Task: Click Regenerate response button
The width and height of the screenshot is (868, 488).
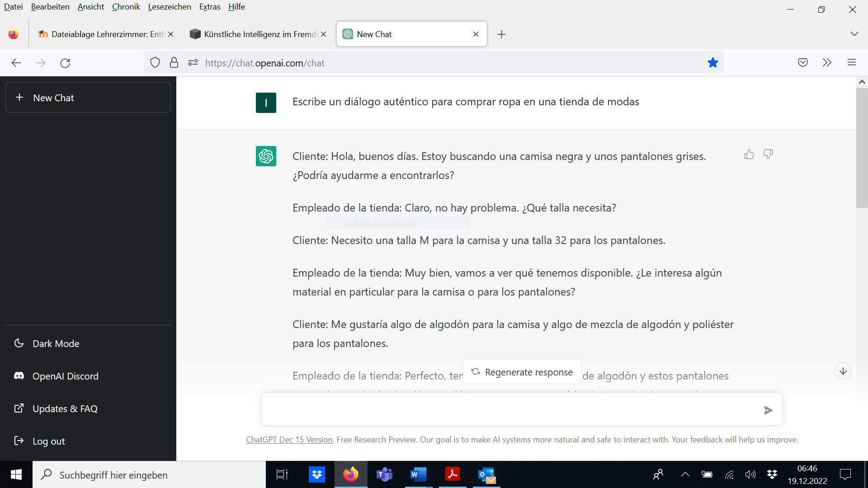Action: tap(522, 372)
